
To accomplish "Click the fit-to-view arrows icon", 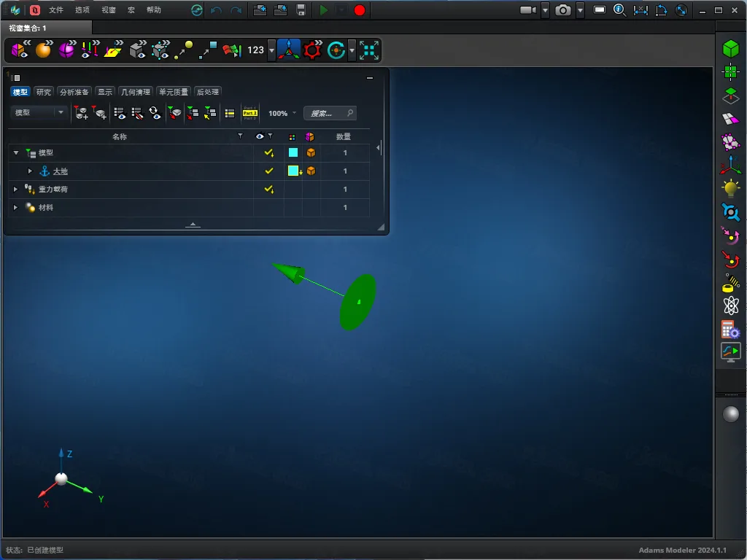I will 370,50.
